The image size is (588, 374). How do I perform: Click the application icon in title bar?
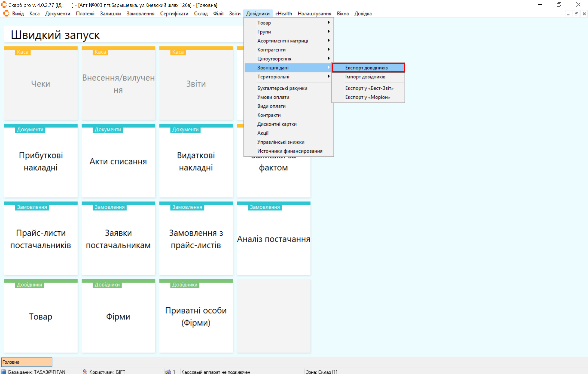[x=4, y=5]
